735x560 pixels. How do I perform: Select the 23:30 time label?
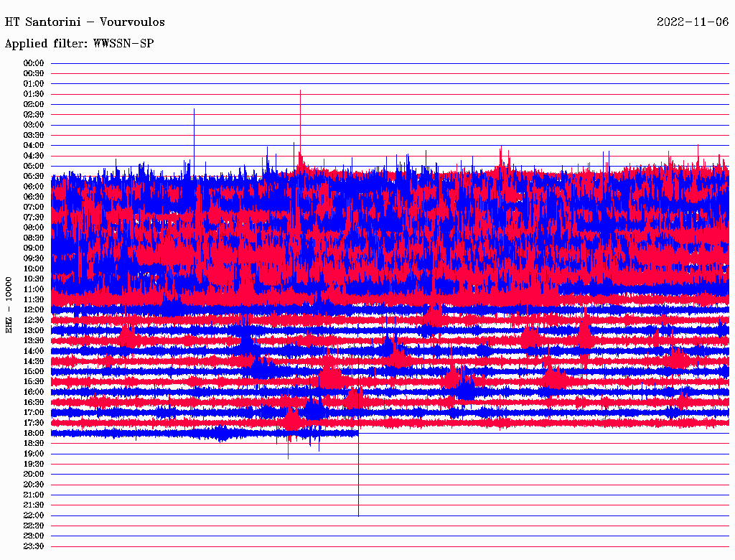pos(34,546)
